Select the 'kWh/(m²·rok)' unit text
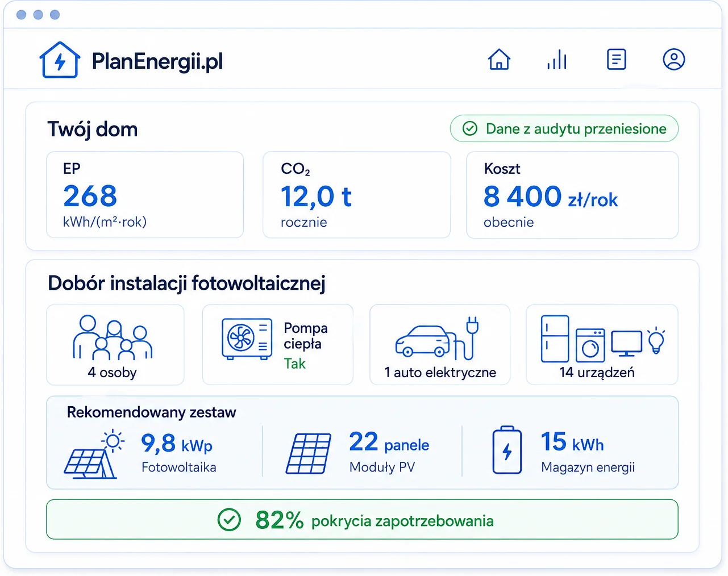 pos(105,222)
